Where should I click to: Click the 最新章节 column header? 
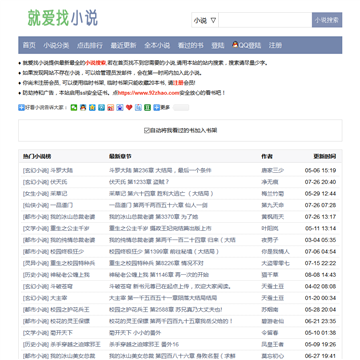point(120,156)
